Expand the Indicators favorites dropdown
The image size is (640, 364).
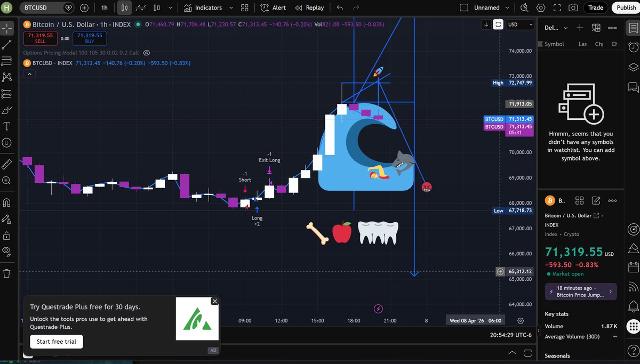point(230,7)
